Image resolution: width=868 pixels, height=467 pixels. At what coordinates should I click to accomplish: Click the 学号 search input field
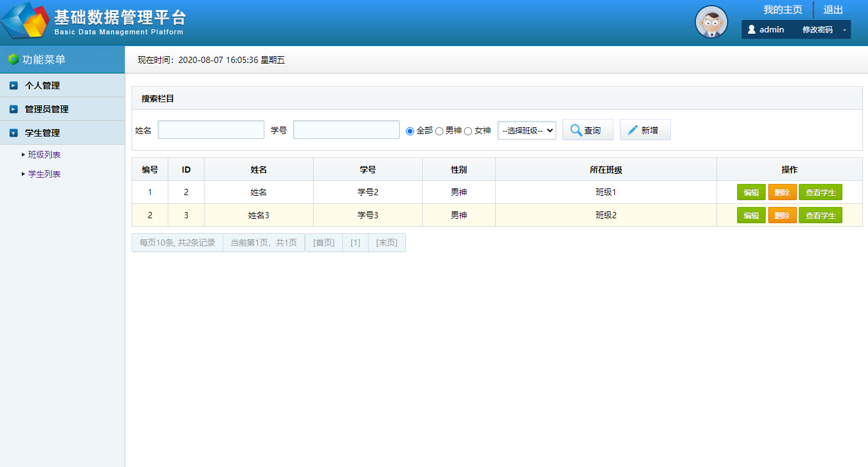point(346,130)
